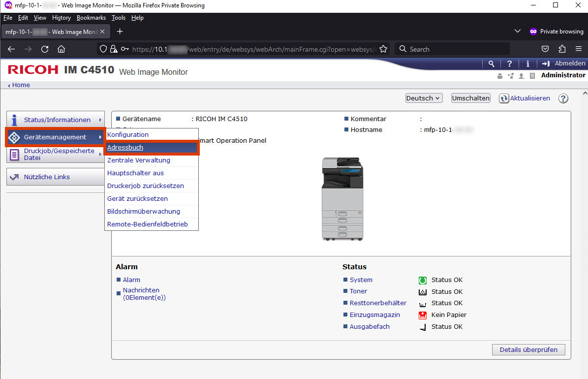This screenshot has height=379, width=588.
Task: Click the Gerätemanagement diamond icon
Action: [14, 137]
